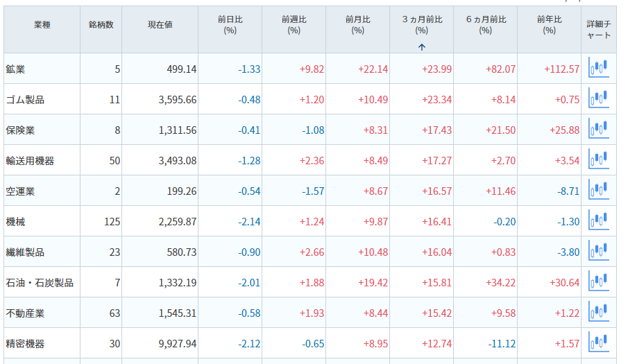Image resolution: width=628 pixels, height=364 pixels.
Task: Select the 輸送用機器 sector name
Action: pyautogui.click(x=30, y=161)
